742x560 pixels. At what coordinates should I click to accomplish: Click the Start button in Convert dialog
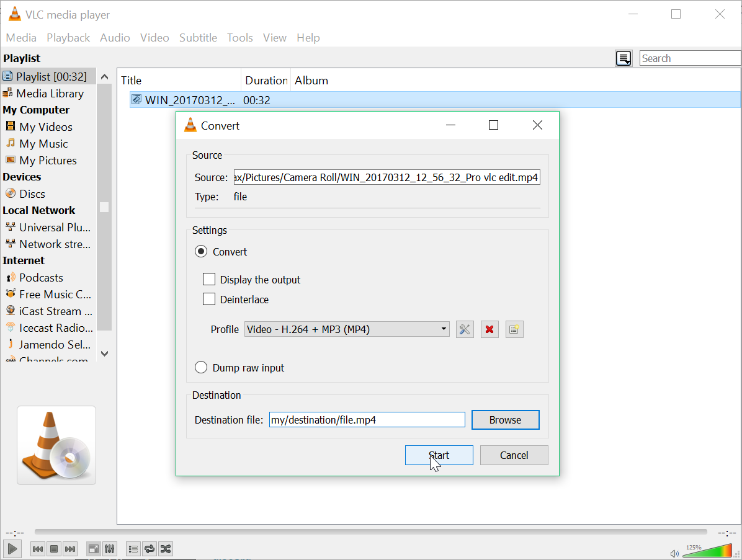click(439, 455)
